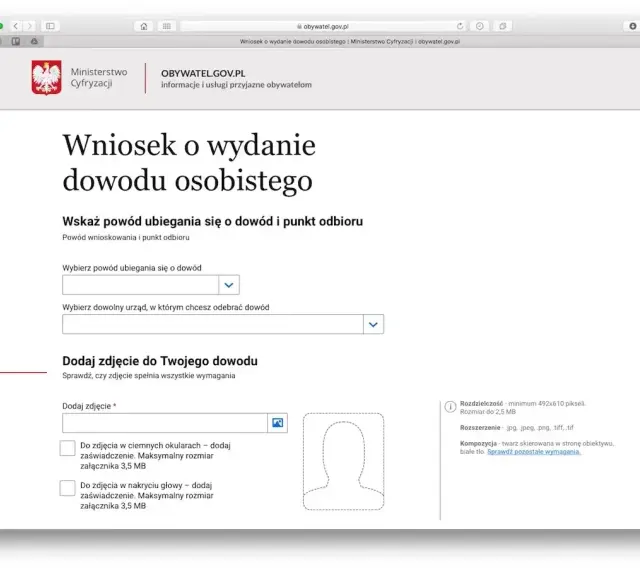Viewport: 640px width, 570px height.
Task: Open the downloads arrow icon
Action: click(632, 26)
